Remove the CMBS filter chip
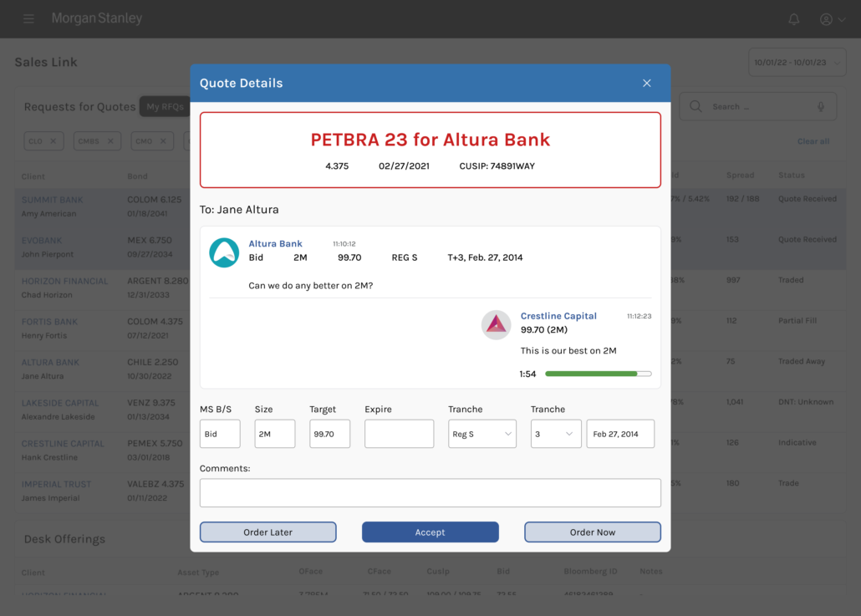The width and height of the screenshot is (861, 616). coord(110,141)
